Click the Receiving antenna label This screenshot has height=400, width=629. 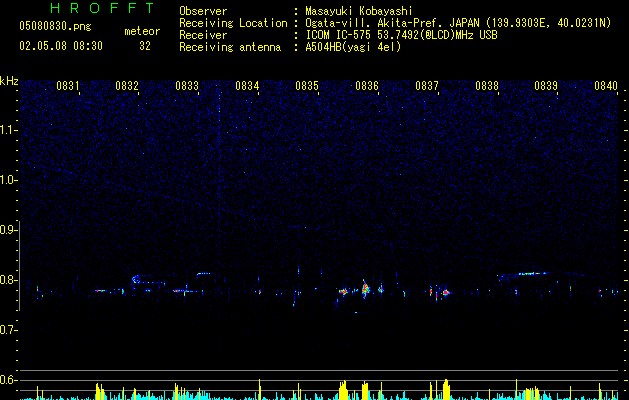230,47
